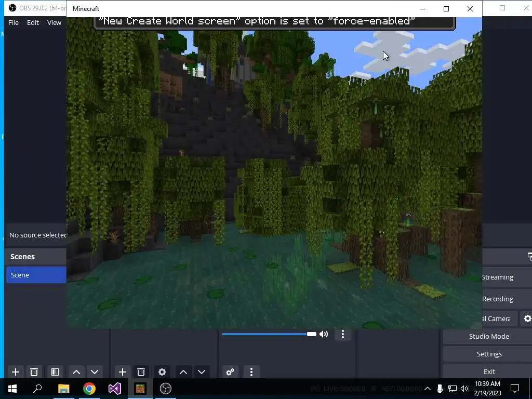
Task: Click the Start Recording button
Action: click(507, 299)
